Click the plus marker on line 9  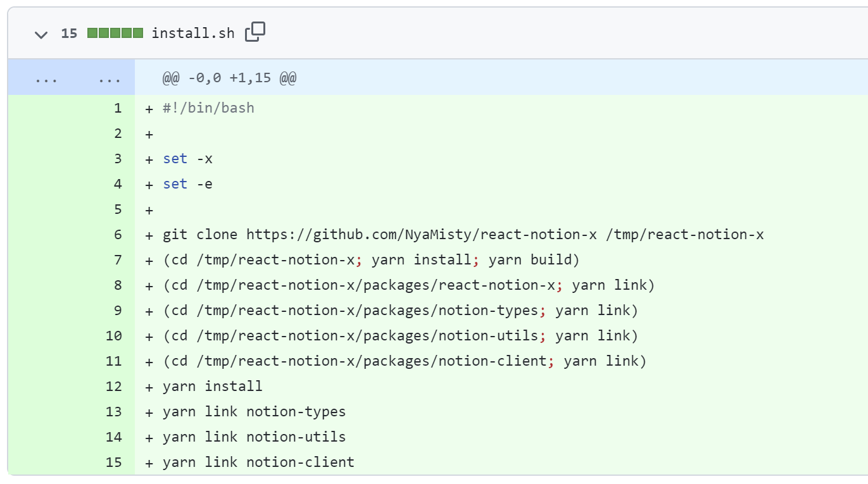click(149, 311)
